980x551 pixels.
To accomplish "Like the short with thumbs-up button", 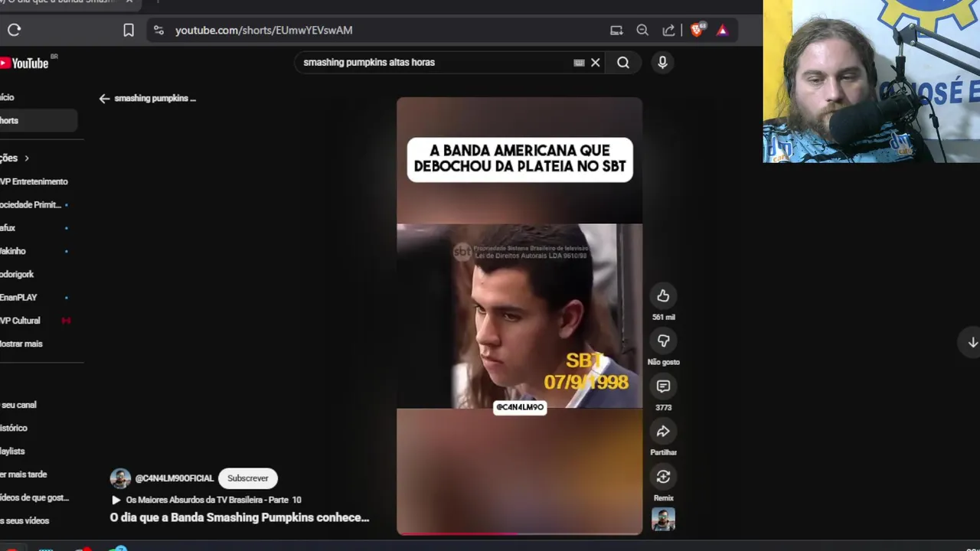I will pyautogui.click(x=663, y=296).
